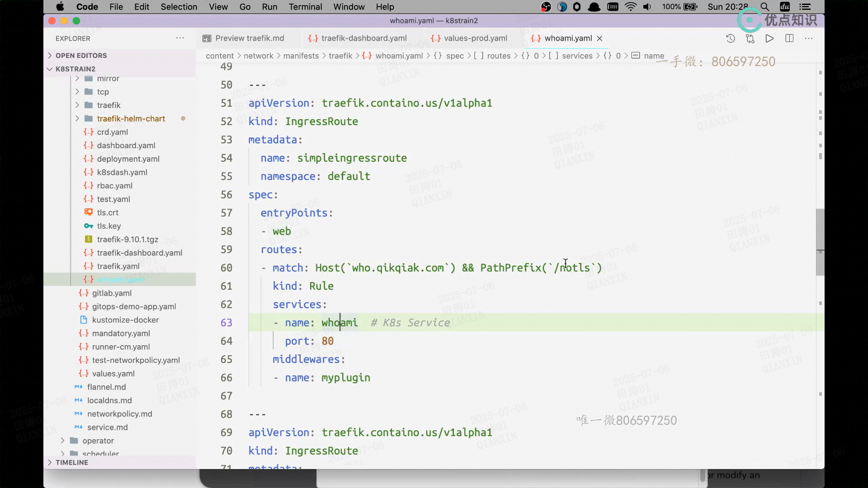Open the timeline history icon
The image size is (868, 488).
pyautogui.click(x=730, y=38)
